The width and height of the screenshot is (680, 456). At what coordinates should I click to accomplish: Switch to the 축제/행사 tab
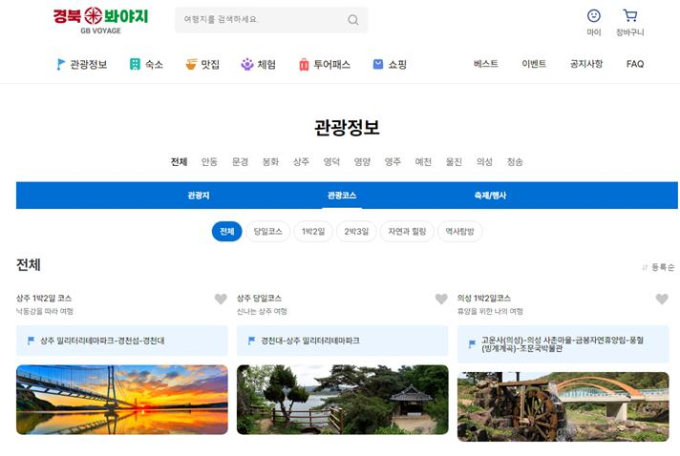(490, 195)
